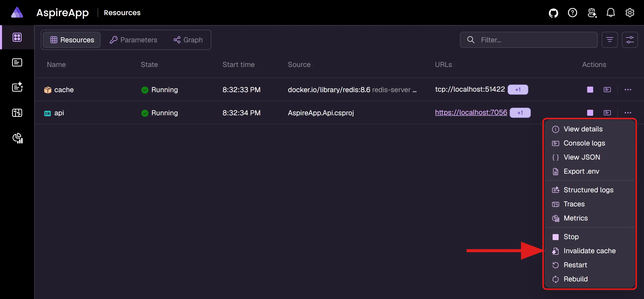The height and width of the screenshot is (299, 644).
Task: Click the URLs column header
Action: (x=443, y=65)
